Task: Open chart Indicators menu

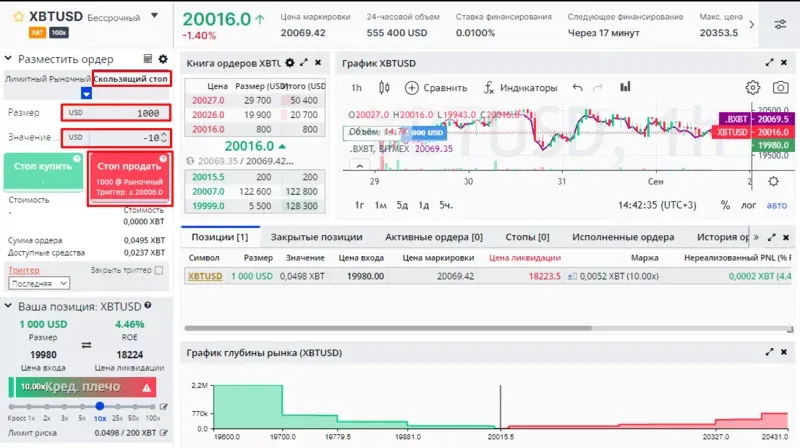Action: click(520, 88)
